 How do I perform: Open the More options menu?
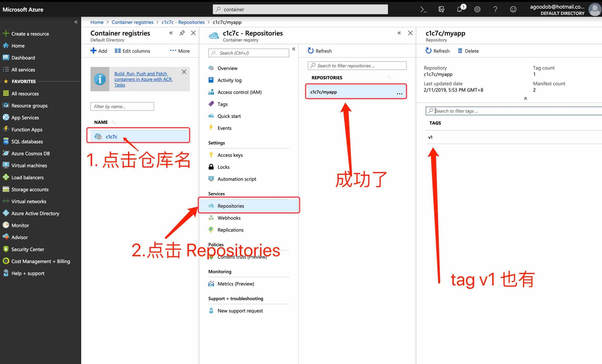[x=180, y=51]
